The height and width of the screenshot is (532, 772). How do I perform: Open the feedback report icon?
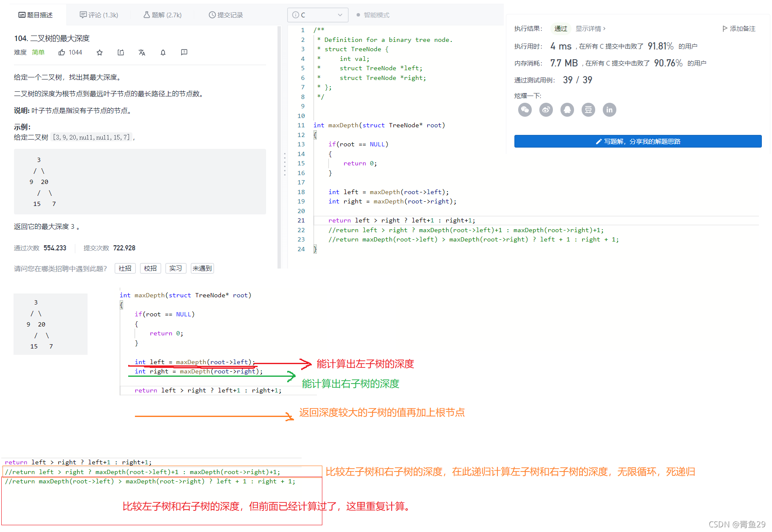click(x=184, y=52)
